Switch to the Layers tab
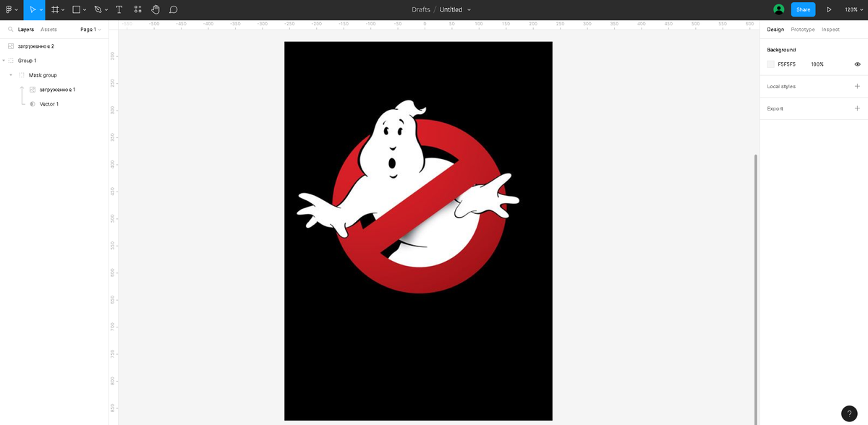Viewport: 868px width, 425px height. pyautogui.click(x=26, y=30)
